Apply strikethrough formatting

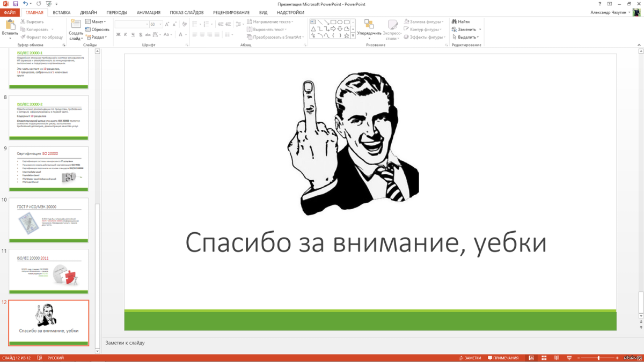pos(148,34)
